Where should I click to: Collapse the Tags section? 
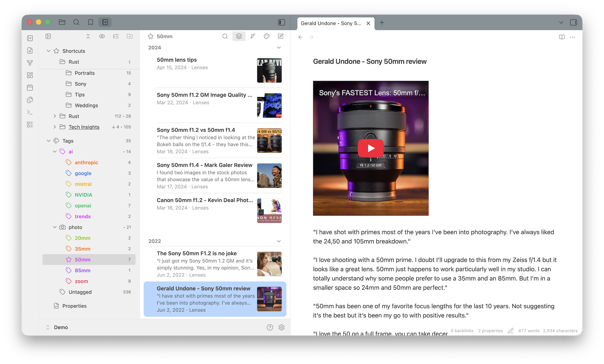pos(49,141)
